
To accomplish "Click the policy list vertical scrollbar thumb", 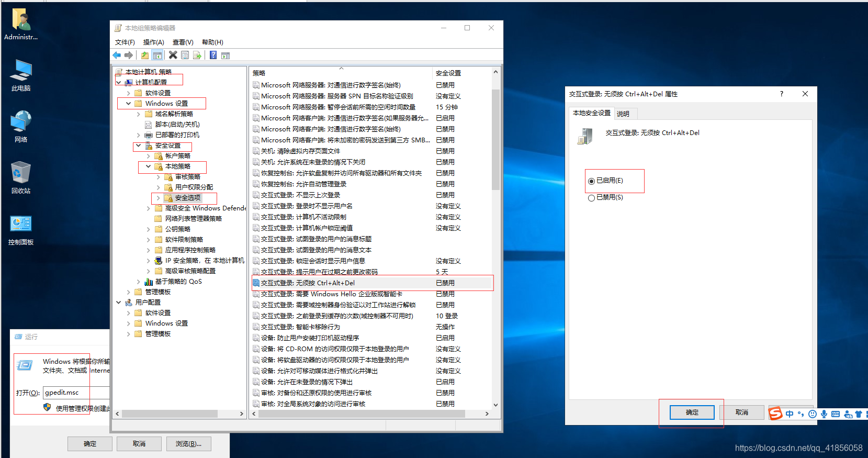I will click(495, 139).
